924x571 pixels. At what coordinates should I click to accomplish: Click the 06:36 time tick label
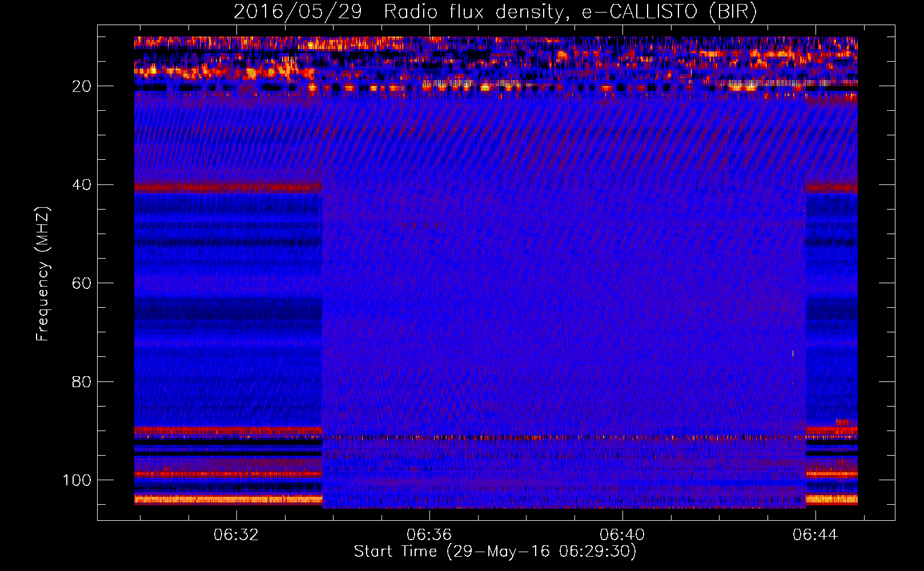(x=429, y=535)
